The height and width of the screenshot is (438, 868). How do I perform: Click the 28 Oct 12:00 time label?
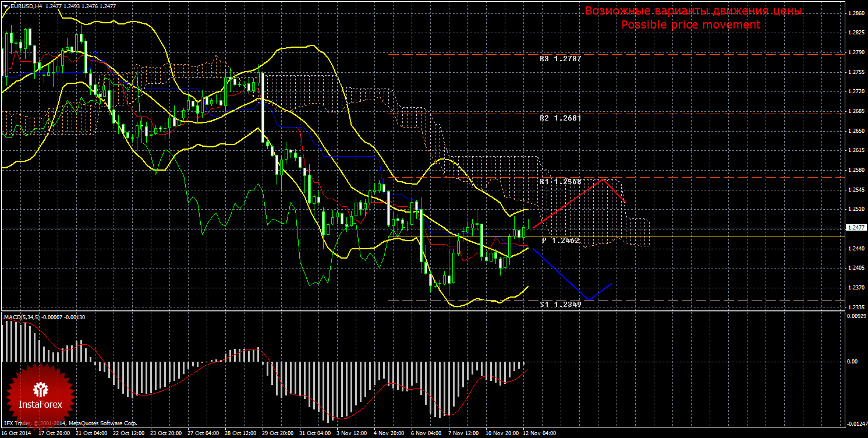click(x=240, y=433)
